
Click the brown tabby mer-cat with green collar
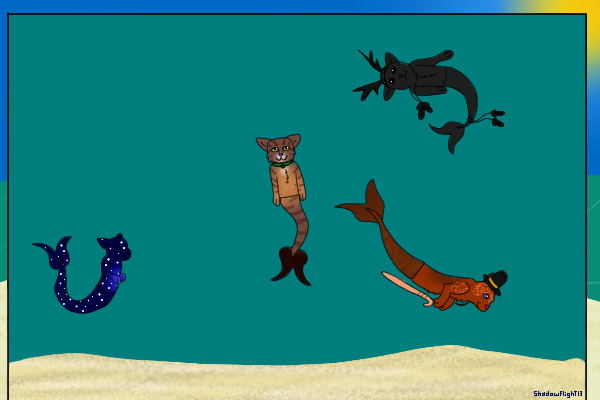tap(285, 209)
